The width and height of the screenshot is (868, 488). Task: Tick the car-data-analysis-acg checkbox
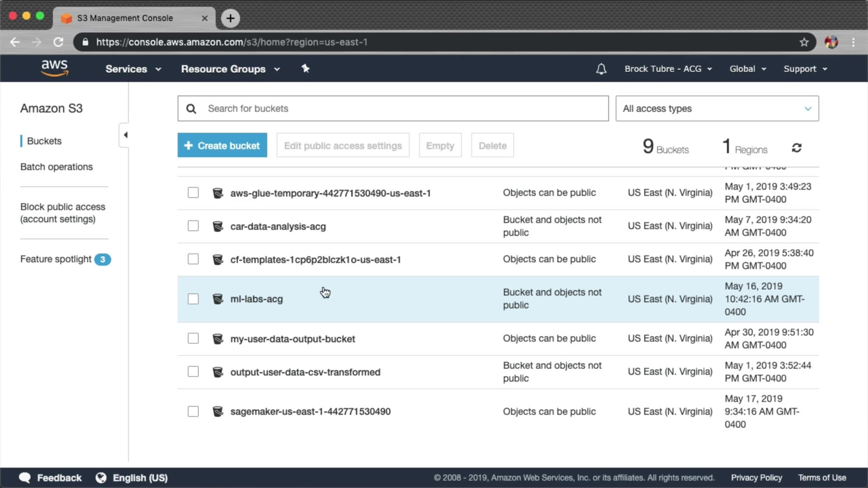(193, 226)
